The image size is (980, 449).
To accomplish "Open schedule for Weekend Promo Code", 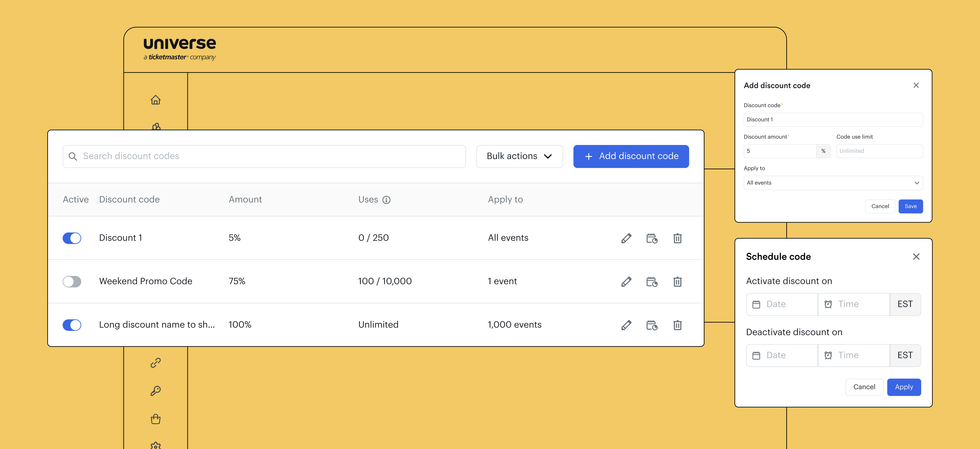I will [x=652, y=282].
